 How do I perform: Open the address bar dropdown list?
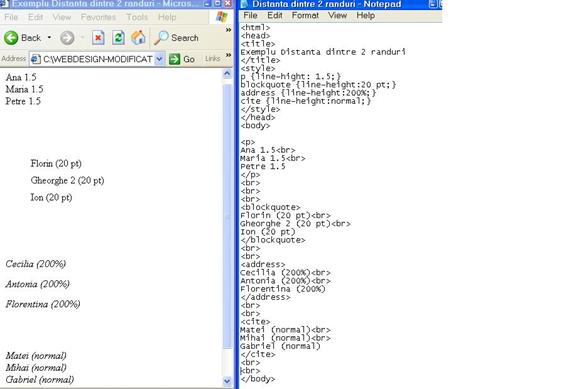[159, 59]
